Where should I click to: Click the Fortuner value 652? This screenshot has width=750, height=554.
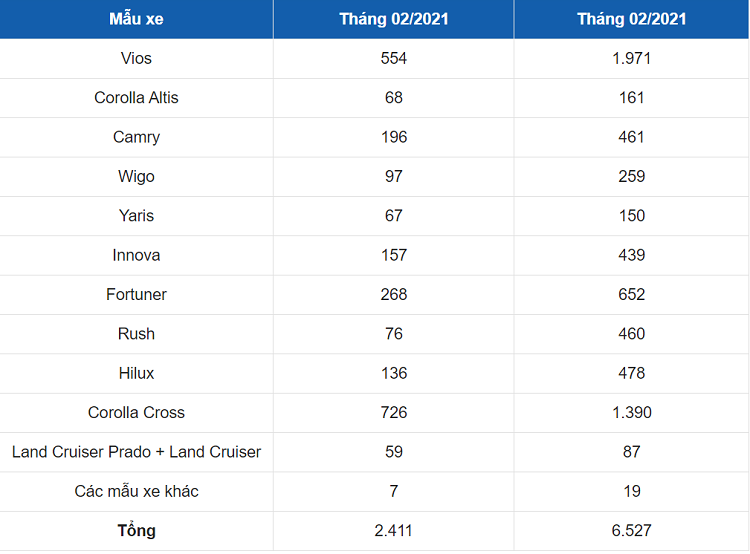tap(631, 294)
